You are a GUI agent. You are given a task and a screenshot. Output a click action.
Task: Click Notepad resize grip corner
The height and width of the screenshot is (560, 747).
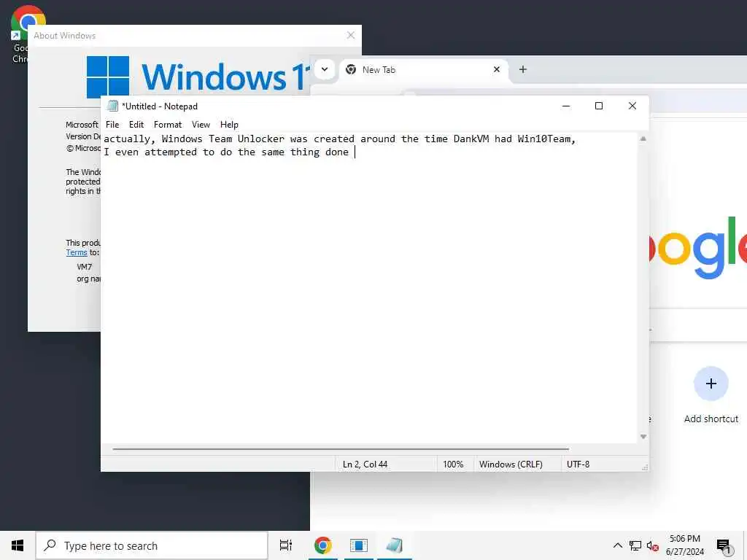click(x=645, y=467)
